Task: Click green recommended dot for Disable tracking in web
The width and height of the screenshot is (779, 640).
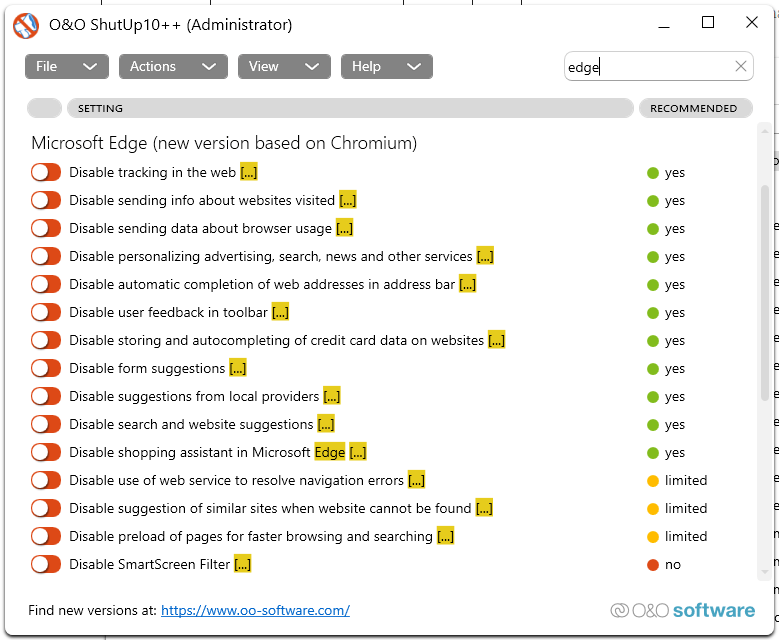Action: [653, 173]
